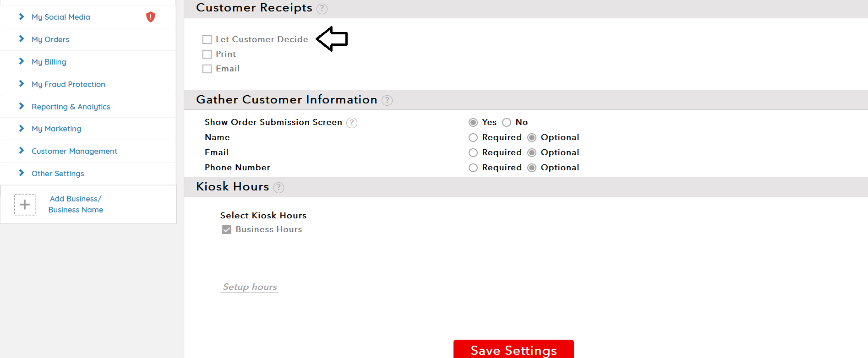This screenshot has height=358, width=868.
Task: Open Show Order Submission Screen help icon
Action: (x=352, y=123)
